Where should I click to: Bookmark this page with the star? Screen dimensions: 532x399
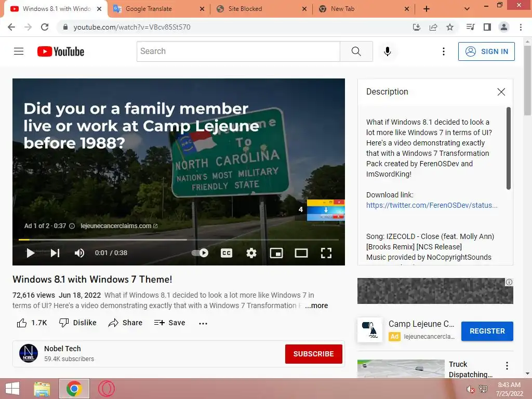[x=450, y=27]
